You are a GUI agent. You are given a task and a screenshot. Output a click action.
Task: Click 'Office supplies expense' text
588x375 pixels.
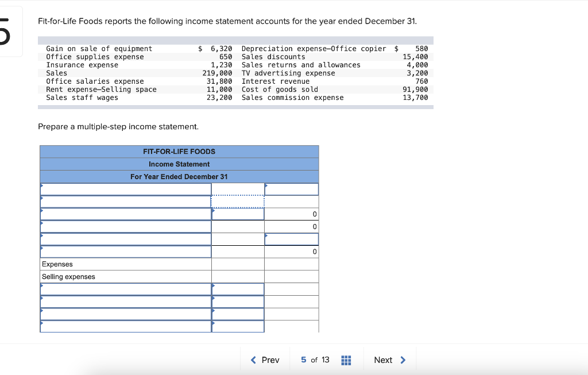[x=95, y=57]
